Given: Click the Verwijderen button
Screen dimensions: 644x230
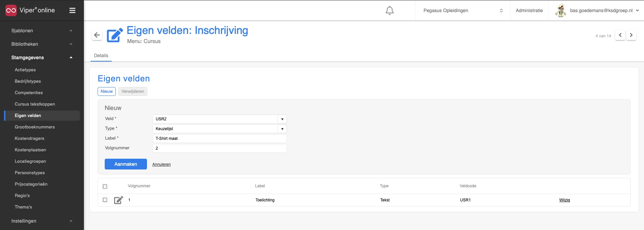Looking at the screenshot, I should click(133, 91).
